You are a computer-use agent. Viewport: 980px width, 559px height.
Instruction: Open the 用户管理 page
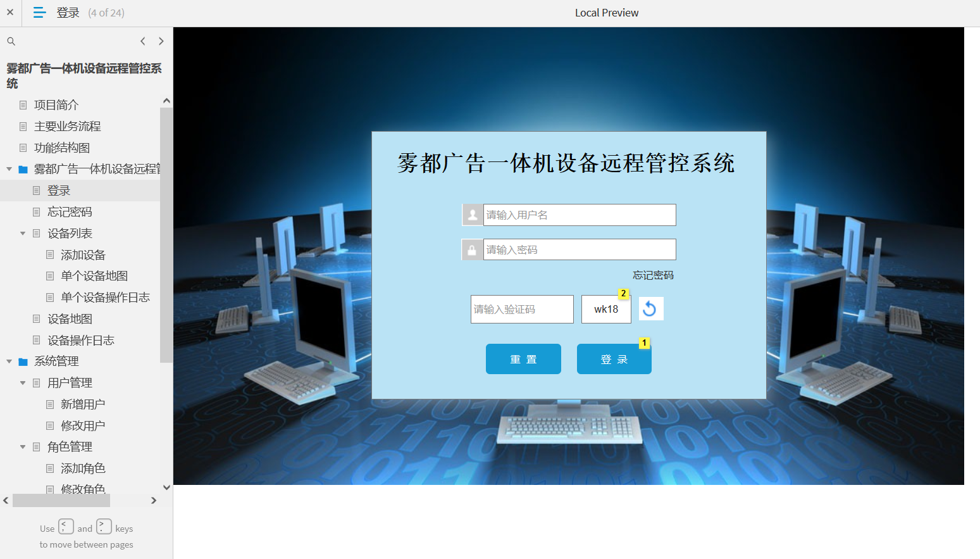click(70, 383)
